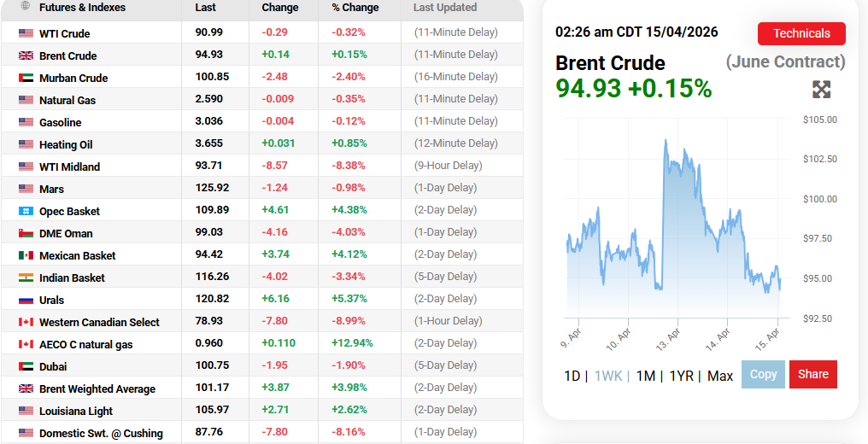This screenshot has height=444, width=868.
Task: Click Mexican Basket change +3.74
Action: [x=275, y=254]
